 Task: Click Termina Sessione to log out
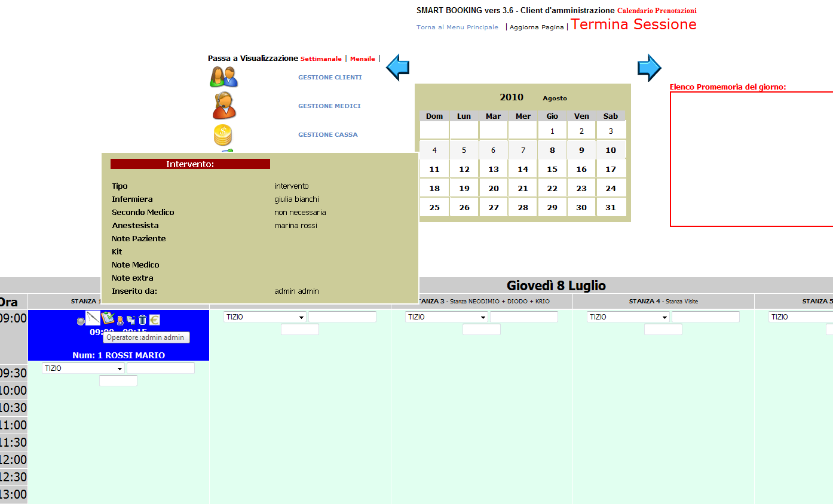(633, 24)
